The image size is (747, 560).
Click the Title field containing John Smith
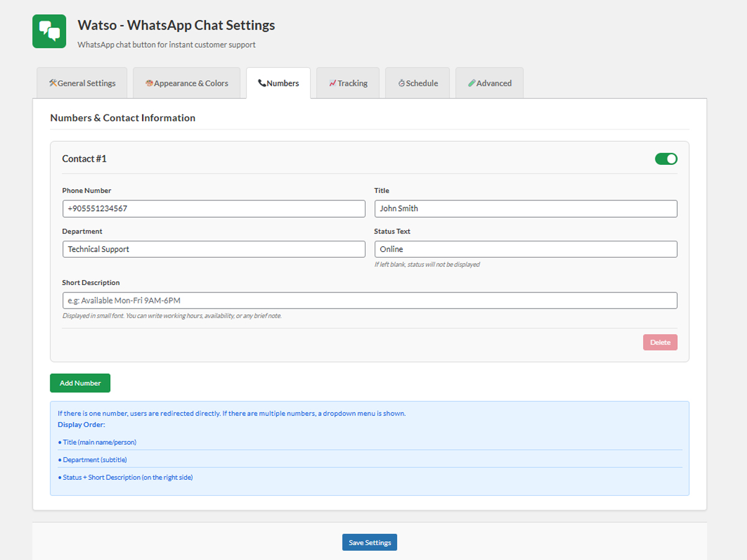(x=525, y=208)
